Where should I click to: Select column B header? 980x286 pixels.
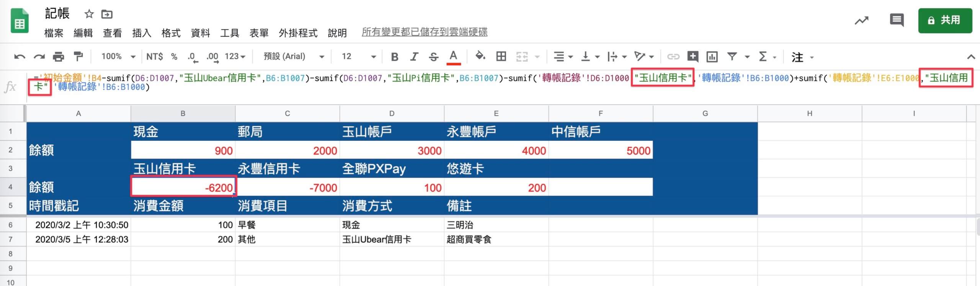[183, 114]
